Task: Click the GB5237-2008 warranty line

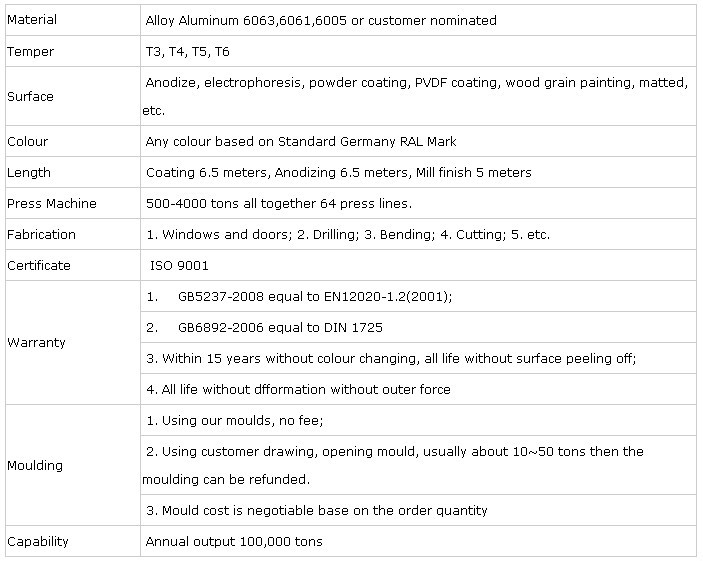Action: (x=299, y=296)
